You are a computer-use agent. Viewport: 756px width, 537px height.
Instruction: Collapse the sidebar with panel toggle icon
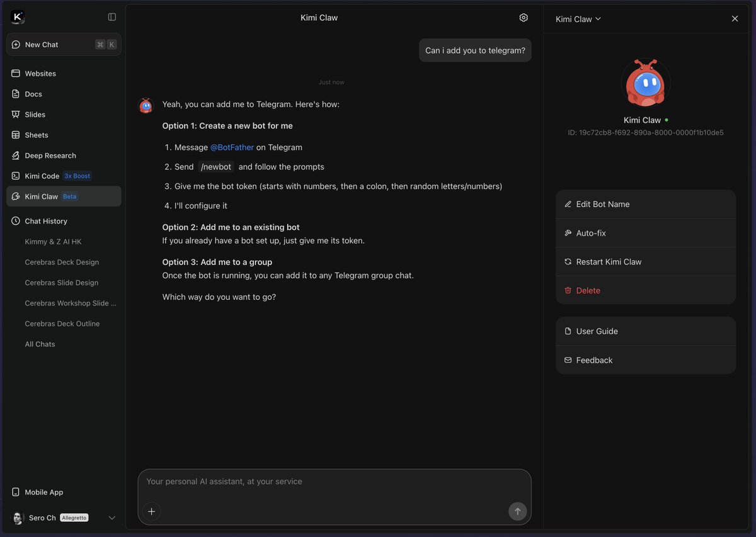tap(112, 17)
